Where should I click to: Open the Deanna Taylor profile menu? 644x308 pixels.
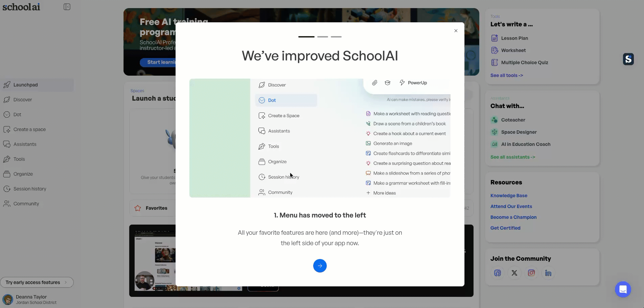[30, 299]
